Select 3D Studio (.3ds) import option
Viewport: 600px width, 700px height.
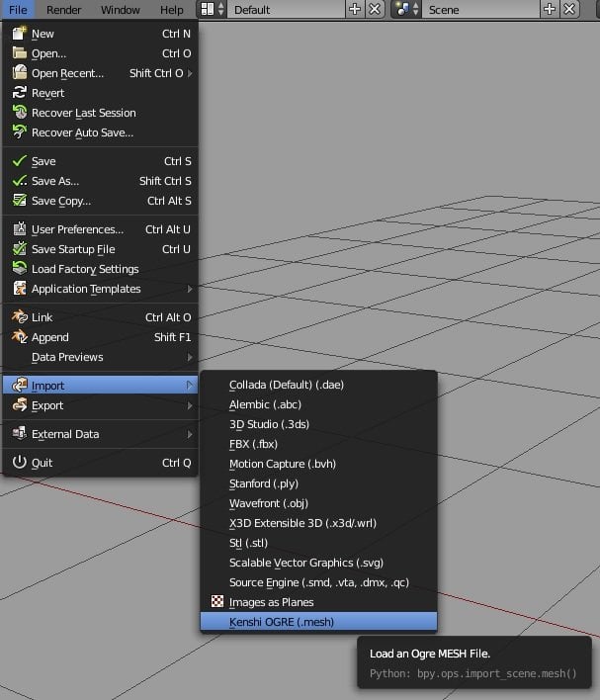pos(318,424)
